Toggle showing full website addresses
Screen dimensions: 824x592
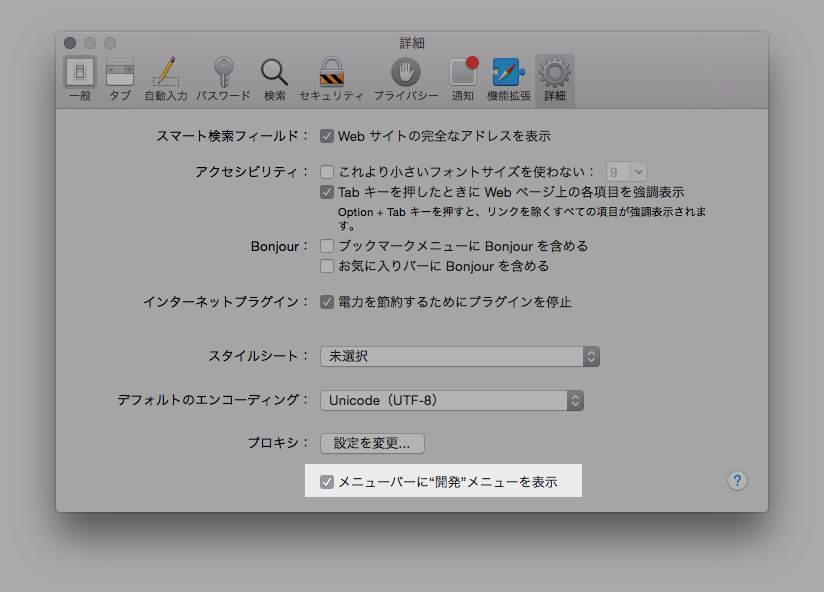tap(327, 136)
